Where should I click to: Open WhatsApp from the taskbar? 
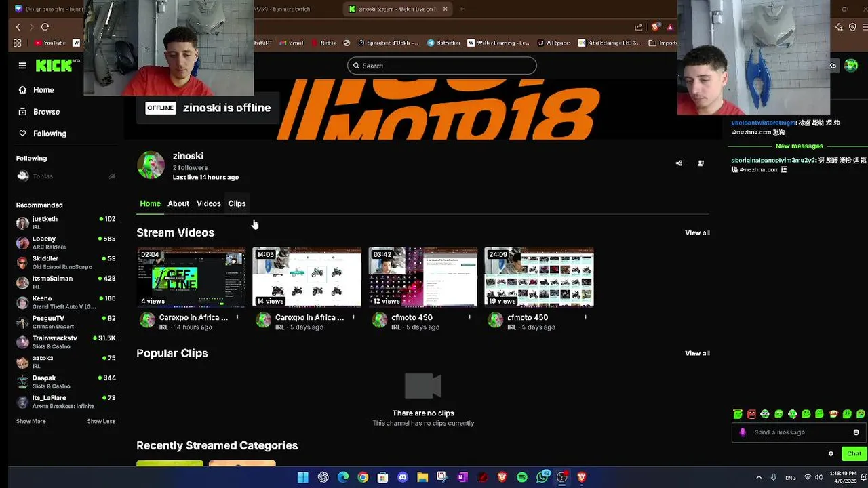542,477
